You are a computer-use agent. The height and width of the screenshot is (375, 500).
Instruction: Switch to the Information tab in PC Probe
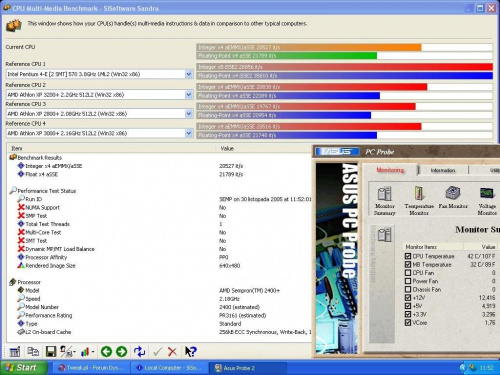443,170
